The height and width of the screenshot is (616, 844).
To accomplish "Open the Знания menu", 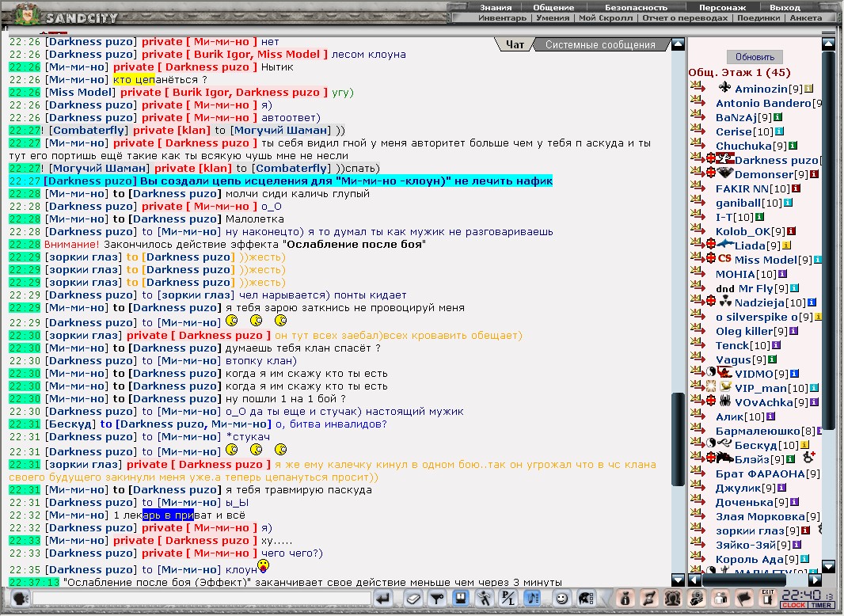I will coord(496,8).
